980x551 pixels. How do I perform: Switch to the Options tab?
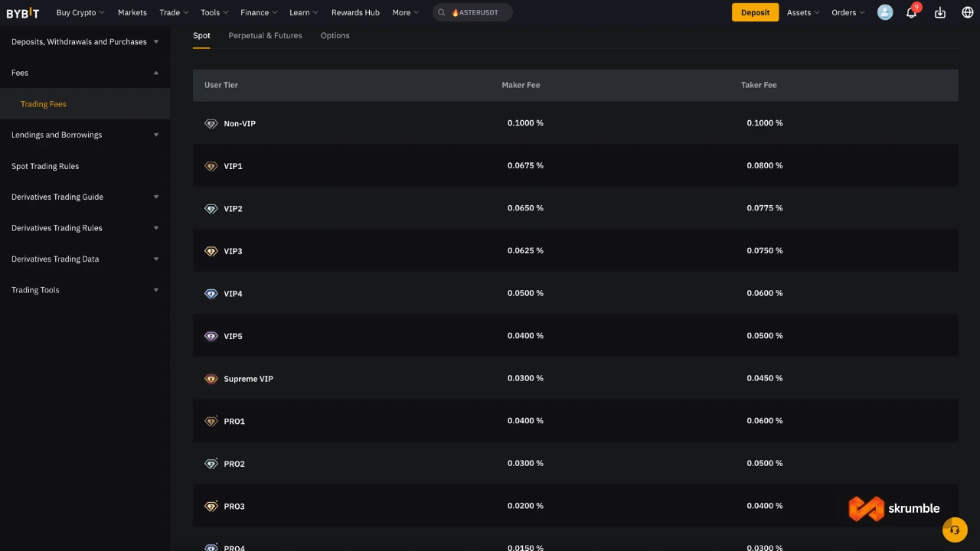pyautogui.click(x=335, y=35)
